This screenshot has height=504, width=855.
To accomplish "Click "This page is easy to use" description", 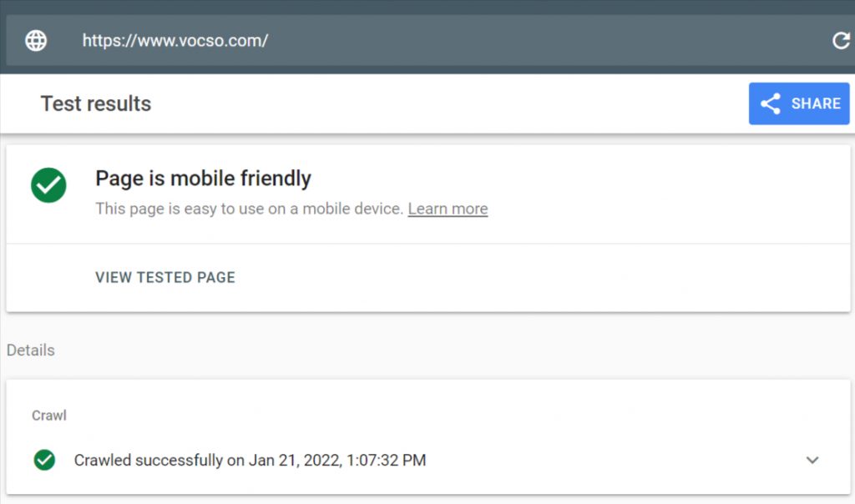I will tap(249, 209).
